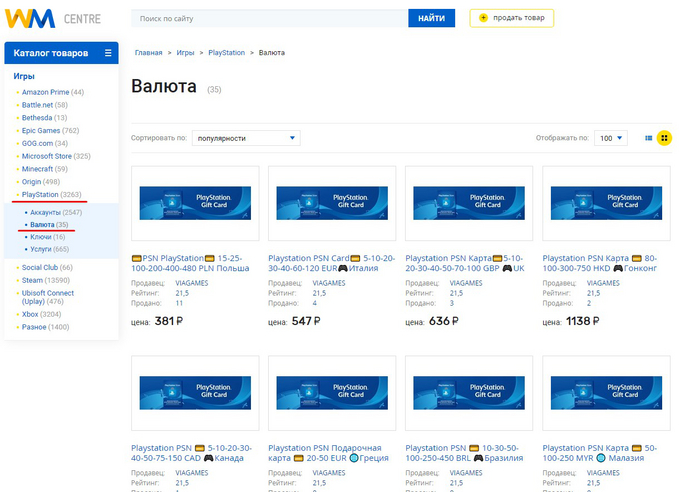Image resolution: width=700 pixels, height=492 pixels.
Task: Open the items per page 100 dropdown
Action: (x=611, y=138)
